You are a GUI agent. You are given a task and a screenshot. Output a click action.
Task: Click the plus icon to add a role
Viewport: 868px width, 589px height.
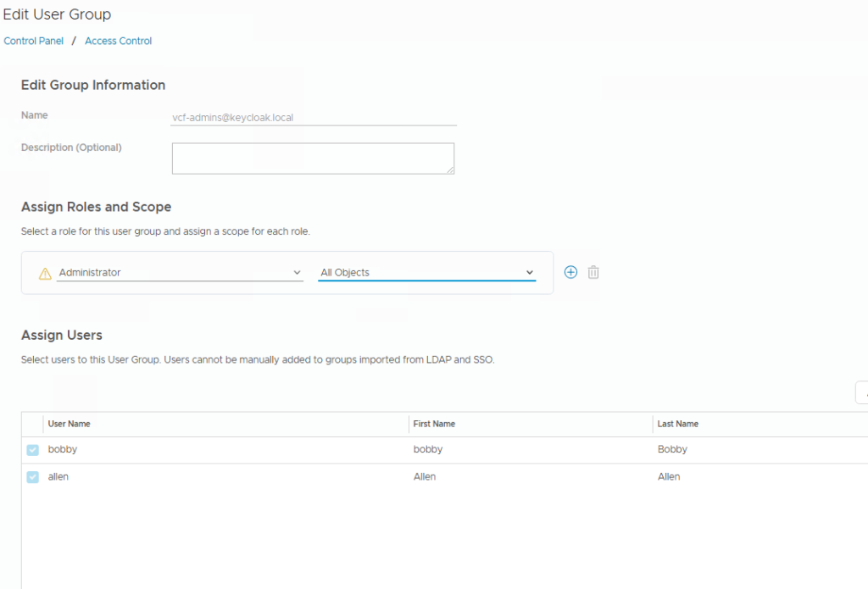(570, 272)
